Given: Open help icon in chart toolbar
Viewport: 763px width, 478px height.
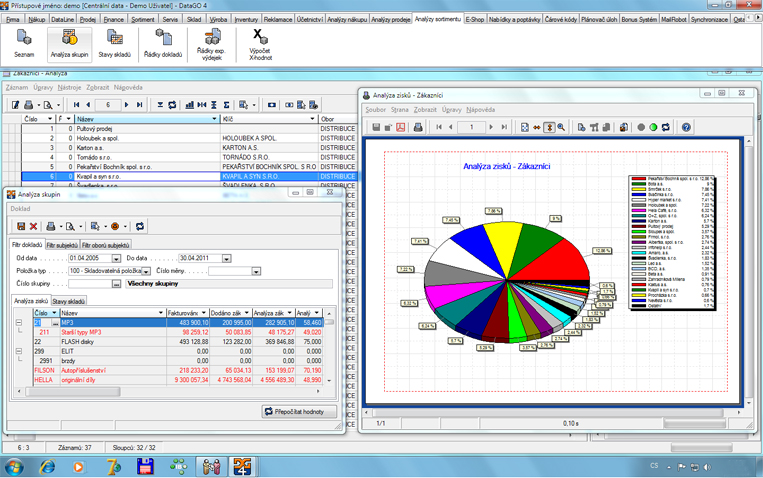Looking at the screenshot, I should [686, 127].
